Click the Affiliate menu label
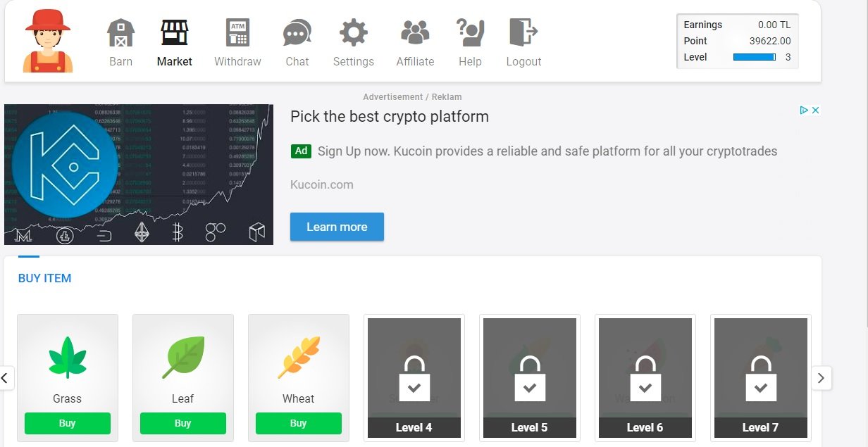Viewport: 868px width, 447px height. point(415,61)
